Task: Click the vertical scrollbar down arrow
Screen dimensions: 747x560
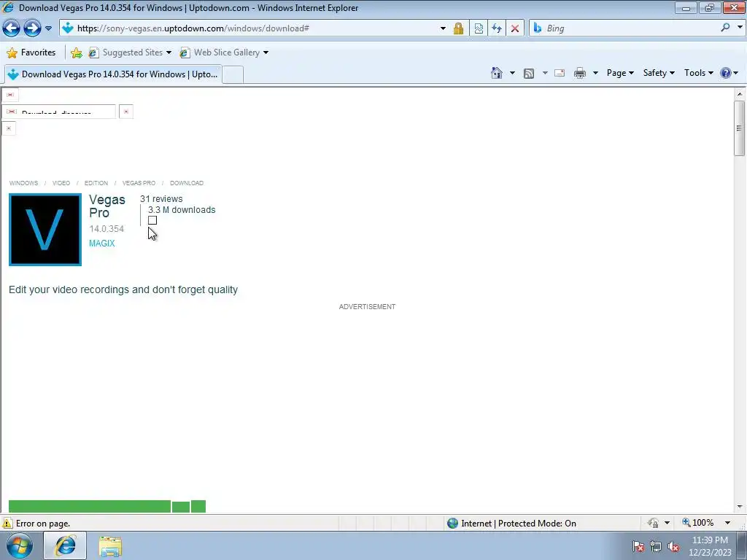Action: click(740, 507)
